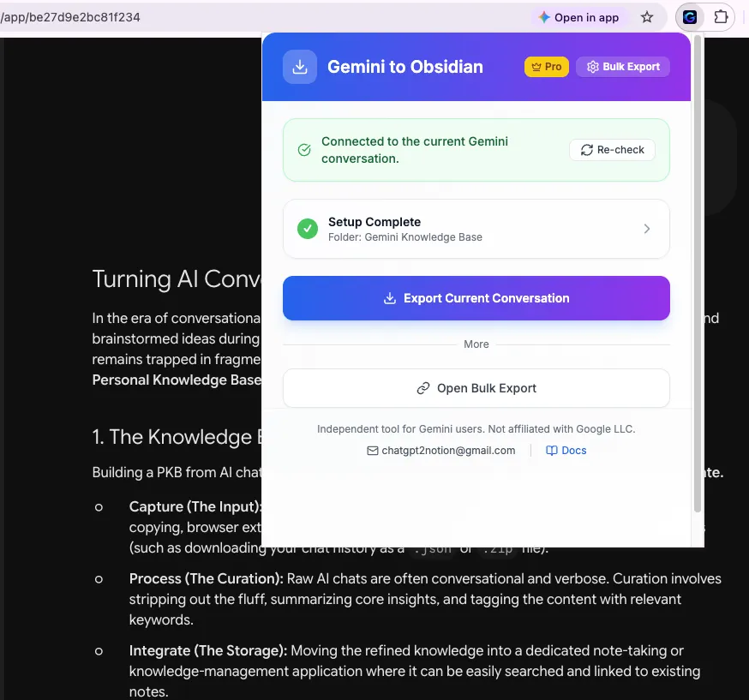Click the 'Folder: Gemini Knowledge Base' text
749x700 pixels.
405,236
